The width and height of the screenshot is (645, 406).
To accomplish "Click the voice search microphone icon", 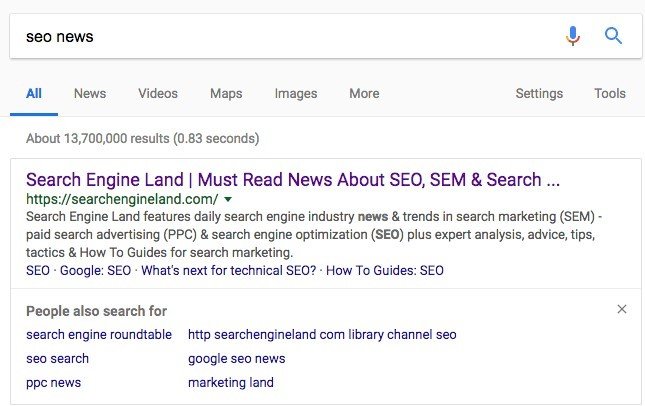I will 573,36.
